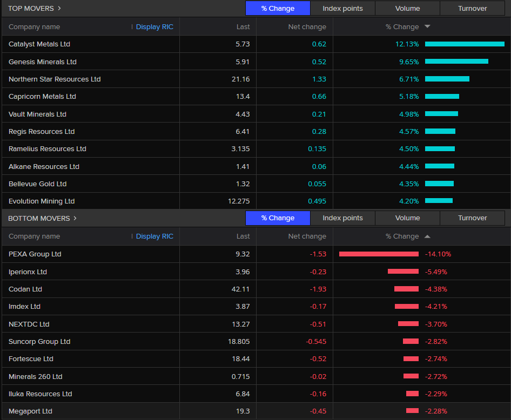This screenshot has height=420, width=511.
Task: Select Volume tab in Bottom Movers
Action: [x=407, y=218]
